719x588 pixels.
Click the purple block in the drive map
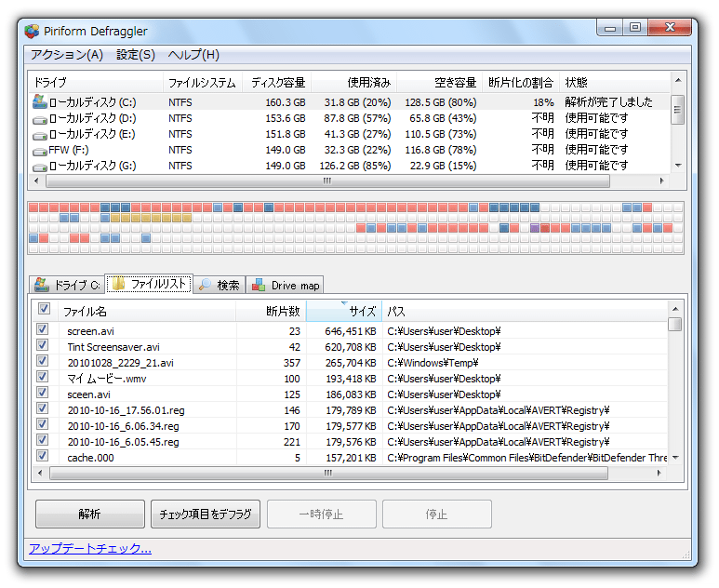click(x=534, y=228)
